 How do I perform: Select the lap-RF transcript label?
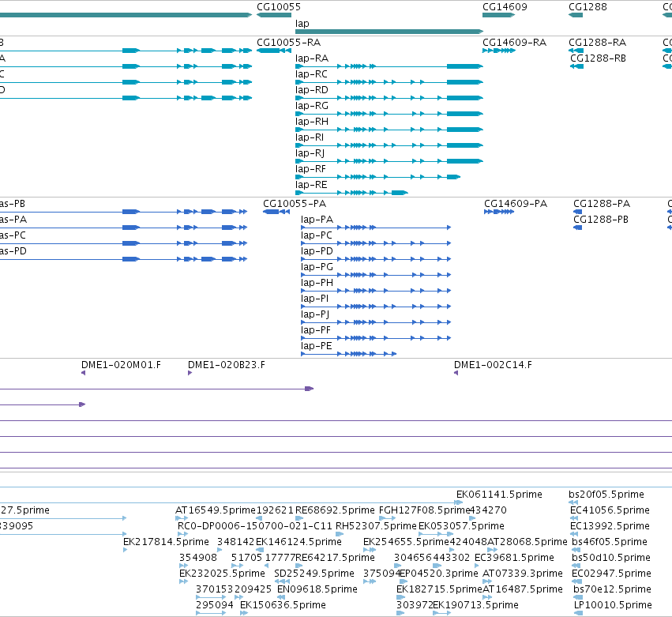pyautogui.click(x=310, y=169)
